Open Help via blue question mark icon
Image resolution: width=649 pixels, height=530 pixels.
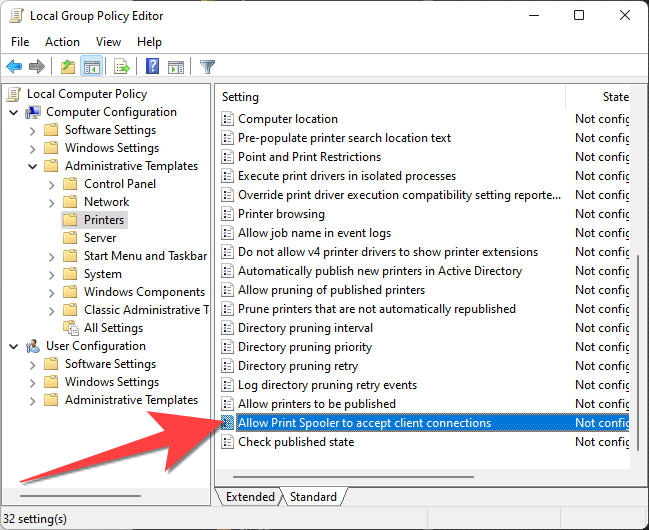click(152, 67)
